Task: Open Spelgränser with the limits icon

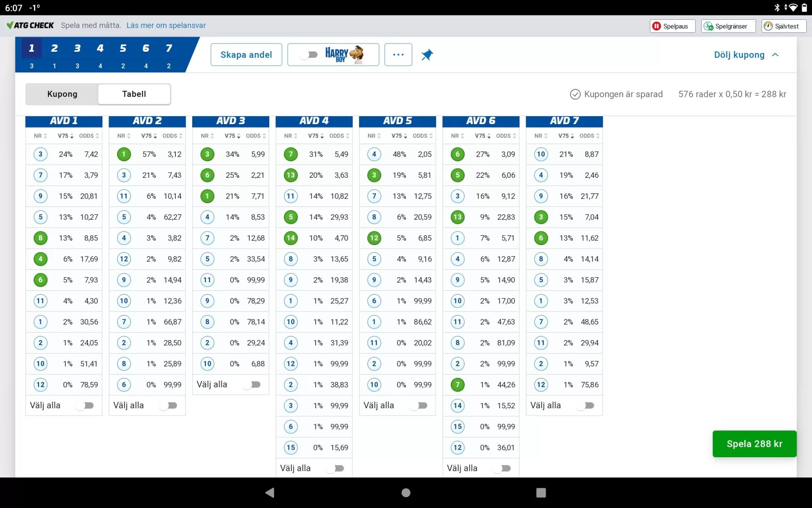Action: [709, 26]
